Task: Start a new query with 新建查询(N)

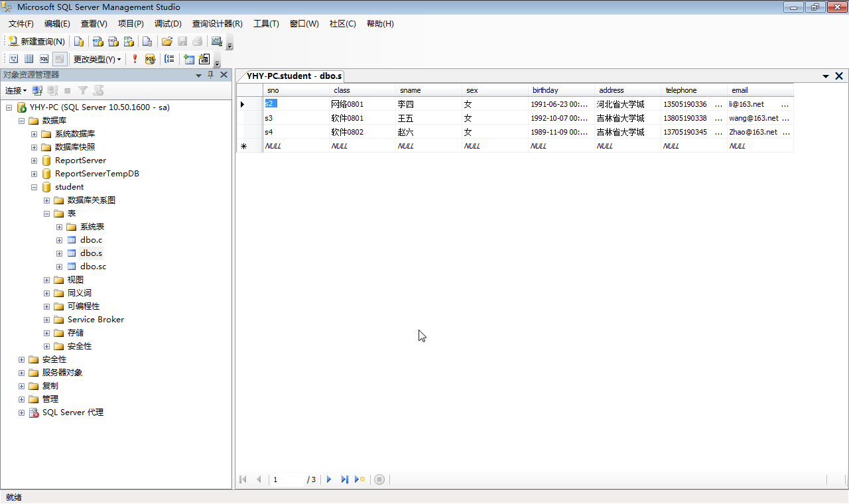Action: [37, 41]
